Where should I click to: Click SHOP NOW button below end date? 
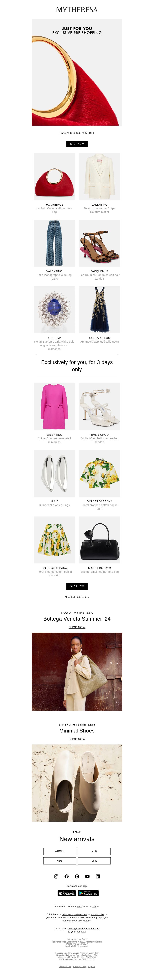77,144
